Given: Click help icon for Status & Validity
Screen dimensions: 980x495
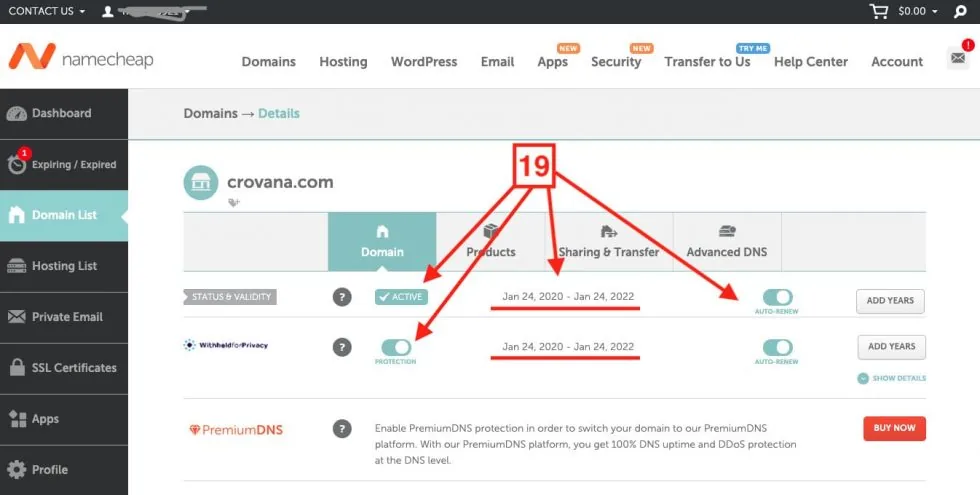Looking at the screenshot, I should [342, 297].
